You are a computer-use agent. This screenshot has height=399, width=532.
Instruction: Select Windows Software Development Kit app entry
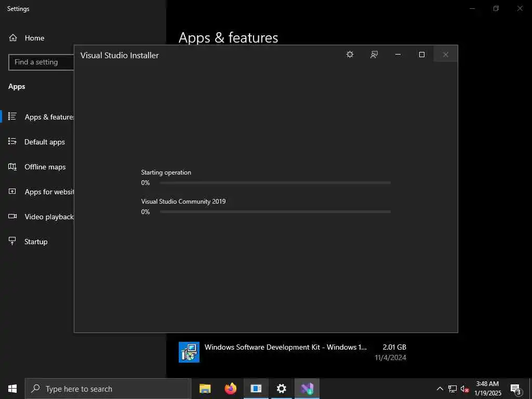(292, 352)
